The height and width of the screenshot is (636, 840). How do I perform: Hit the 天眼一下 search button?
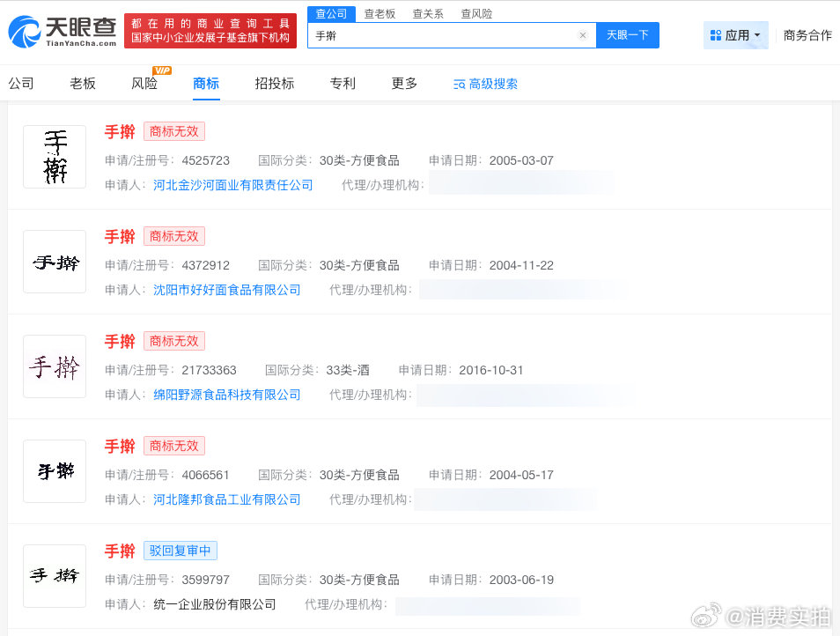627,35
